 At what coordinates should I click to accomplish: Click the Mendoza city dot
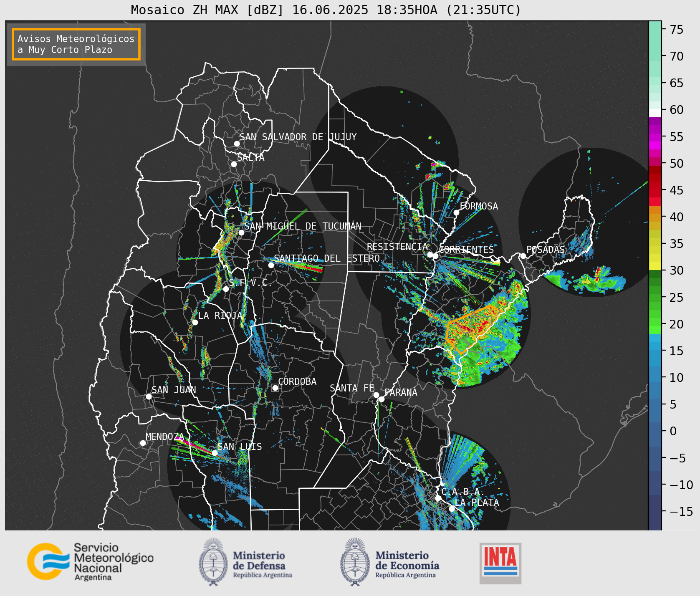pos(143,443)
